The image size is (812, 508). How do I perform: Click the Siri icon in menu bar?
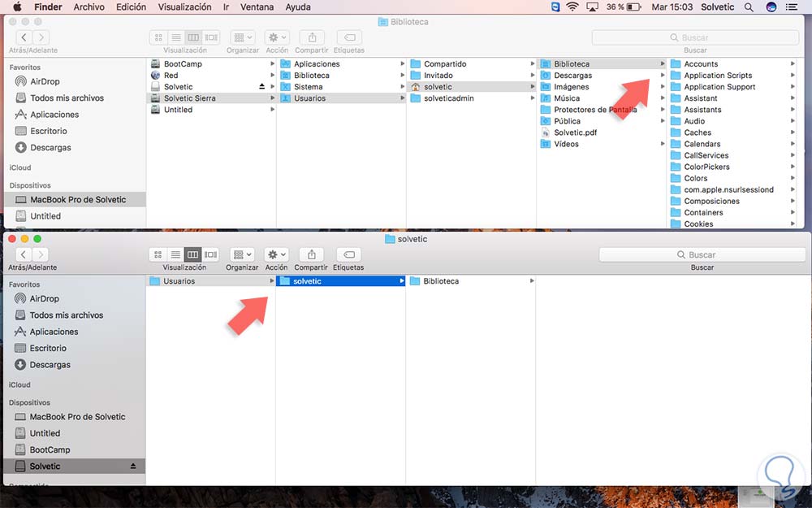point(771,7)
